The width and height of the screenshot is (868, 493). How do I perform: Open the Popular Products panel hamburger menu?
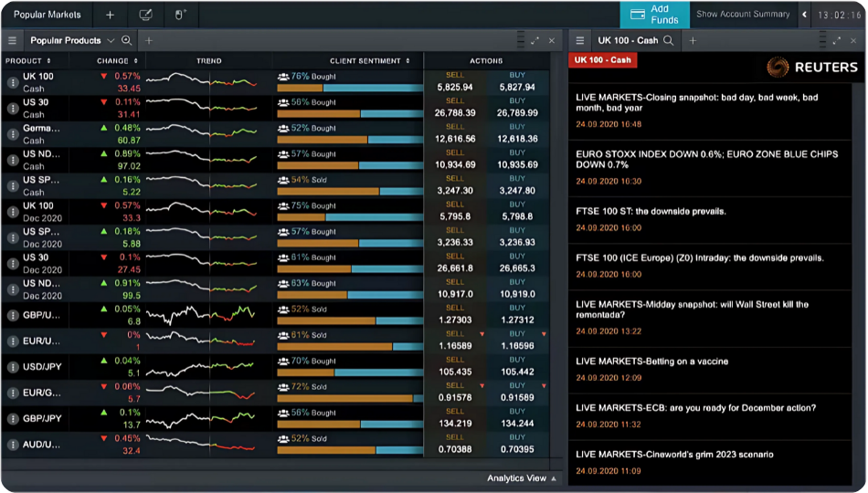(x=13, y=41)
